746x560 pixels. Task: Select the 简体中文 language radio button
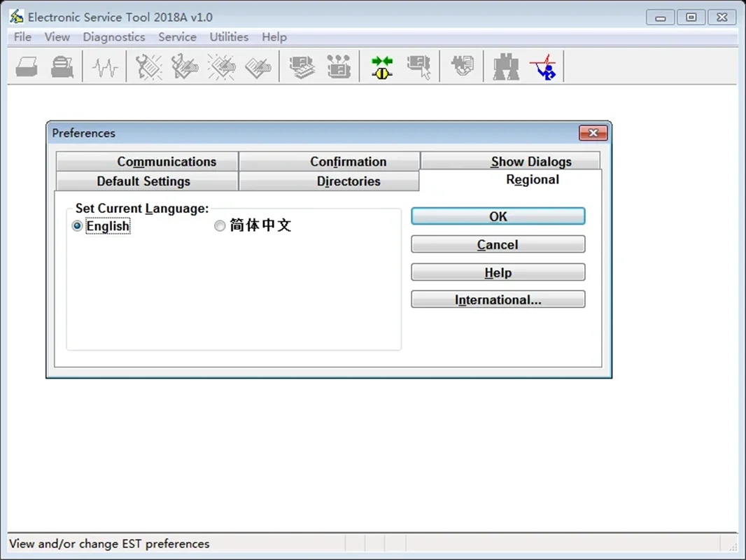coord(219,225)
